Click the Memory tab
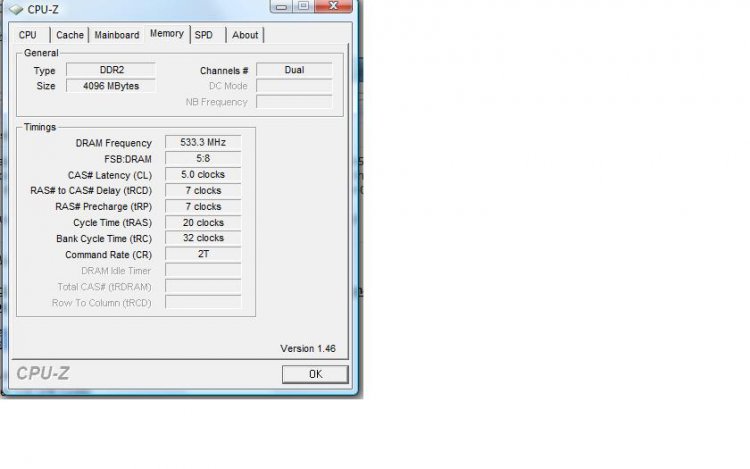This screenshot has height=469, width=750. tap(167, 33)
